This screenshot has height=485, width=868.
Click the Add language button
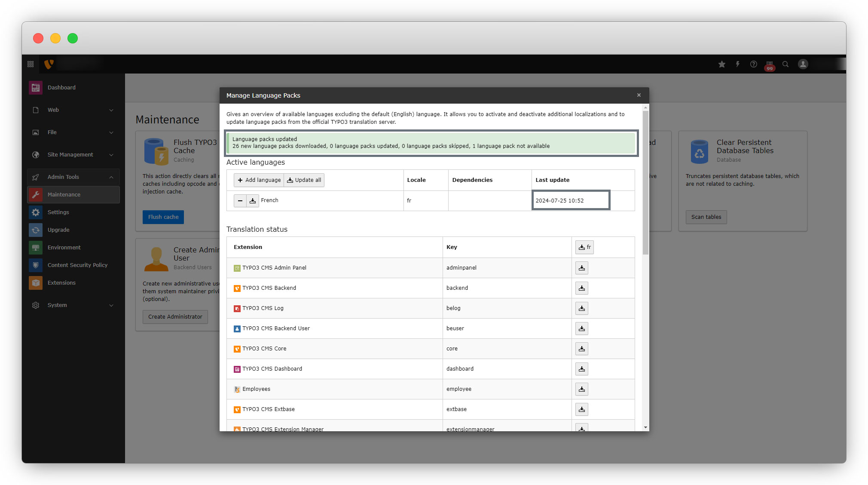pyautogui.click(x=259, y=180)
